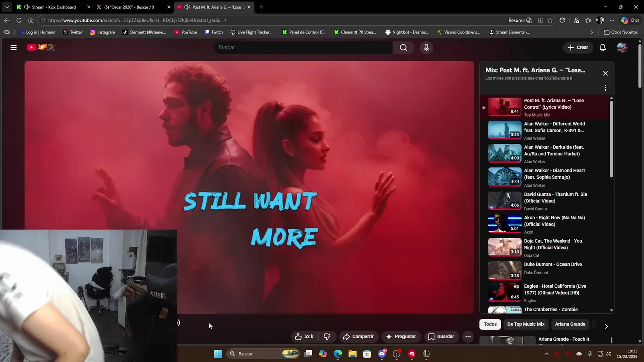Open the browser favorites list icon
The width and height of the screenshot is (644, 362).
point(588,20)
